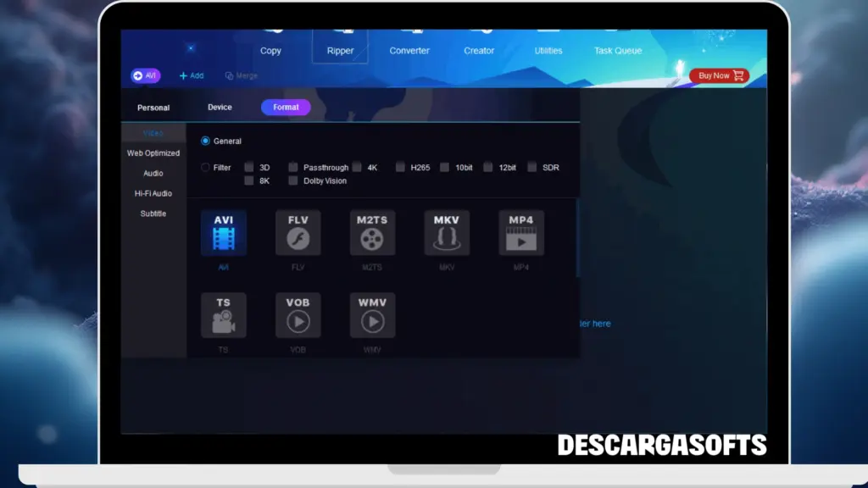Open the AVI profile selector badge
868x488 pixels.
pos(145,75)
